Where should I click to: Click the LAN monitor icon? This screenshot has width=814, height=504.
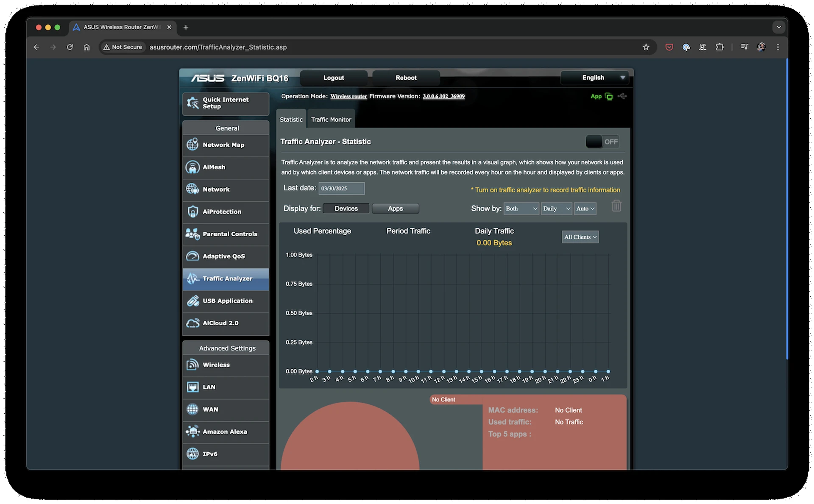click(192, 387)
